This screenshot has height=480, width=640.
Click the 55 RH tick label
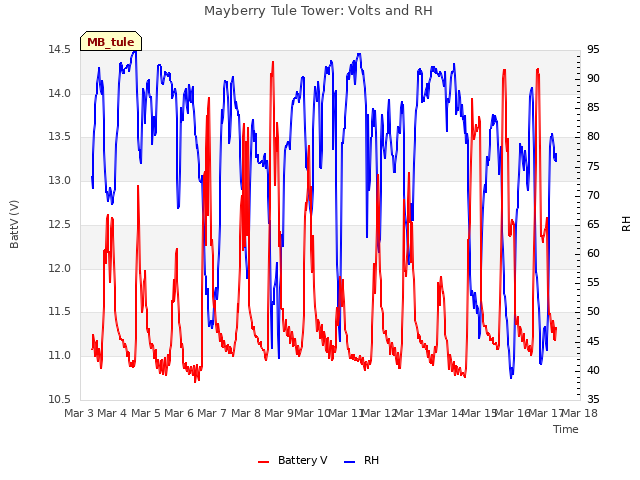pos(593,282)
